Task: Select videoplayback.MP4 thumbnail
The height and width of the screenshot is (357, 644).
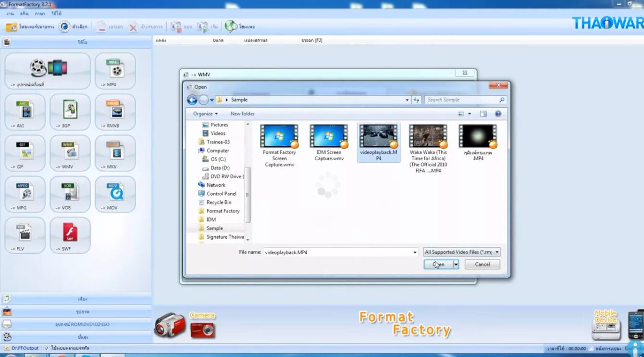Action: (379, 136)
